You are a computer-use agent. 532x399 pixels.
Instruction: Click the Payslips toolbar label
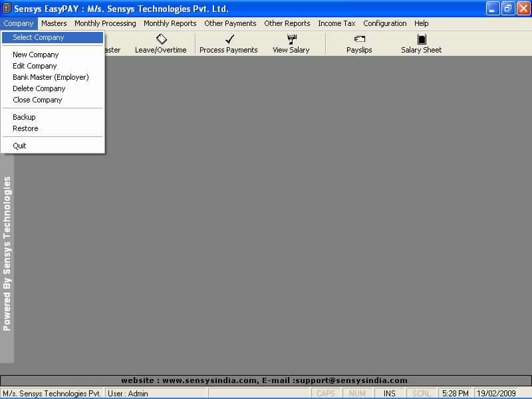coord(359,50)
